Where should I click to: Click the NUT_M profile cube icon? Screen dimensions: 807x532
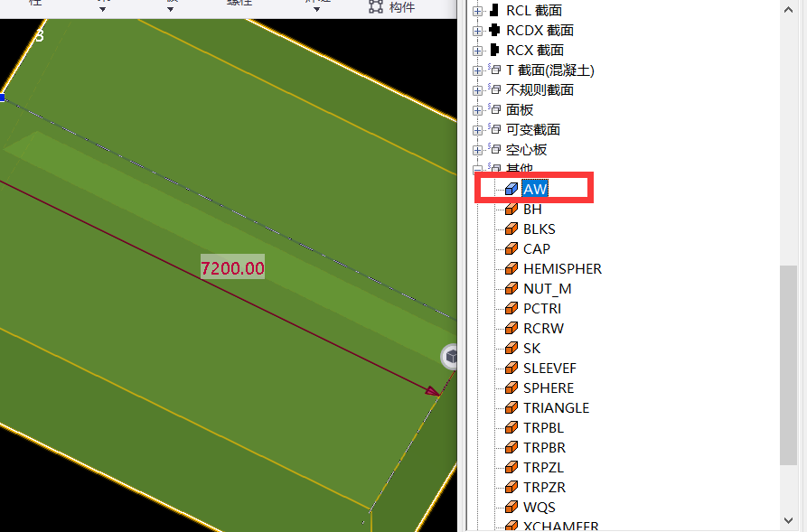coord(511,289)
